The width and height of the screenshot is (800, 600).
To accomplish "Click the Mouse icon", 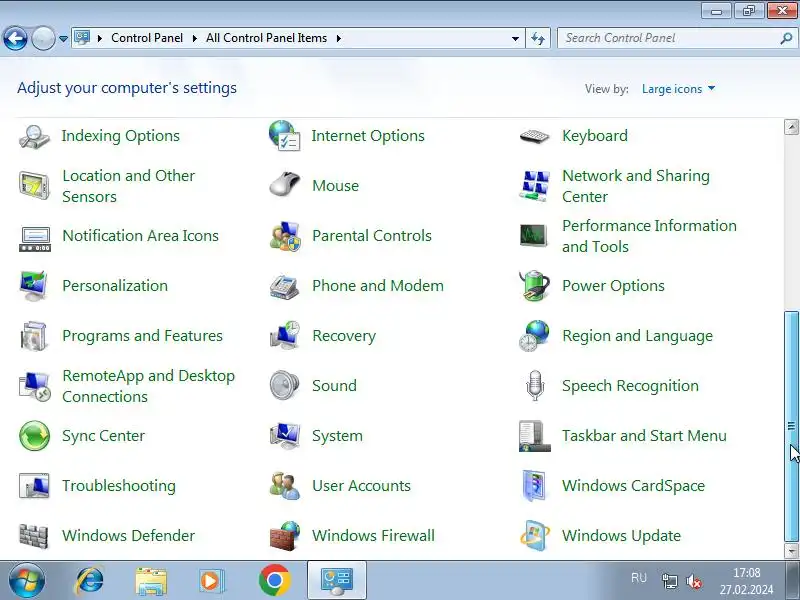I will click(284, 184).
